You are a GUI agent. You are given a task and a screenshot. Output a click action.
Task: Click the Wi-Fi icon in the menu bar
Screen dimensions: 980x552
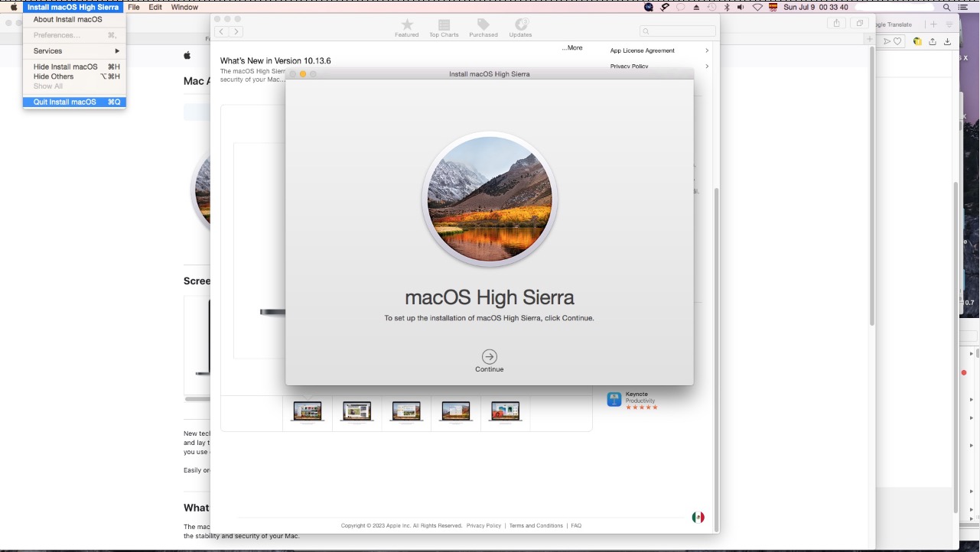[757, 7]
